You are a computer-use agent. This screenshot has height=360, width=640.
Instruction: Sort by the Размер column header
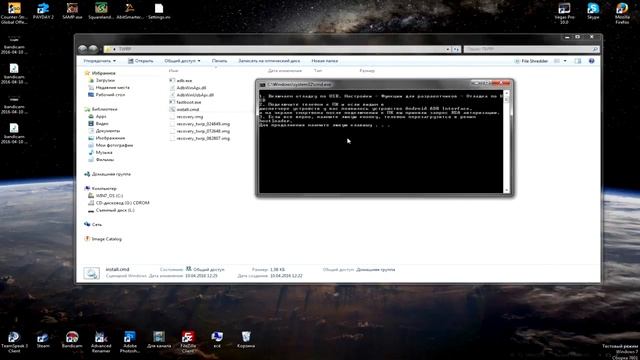click(x=367, y=71)
